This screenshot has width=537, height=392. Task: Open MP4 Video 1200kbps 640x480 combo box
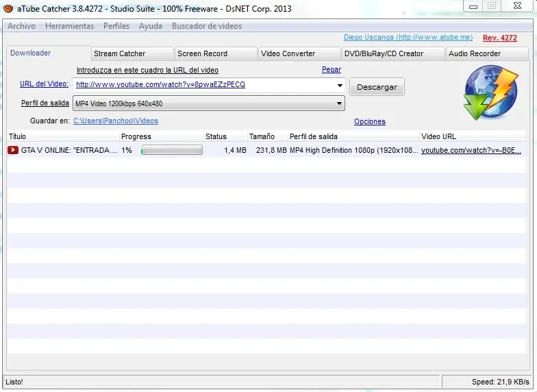tap(209, 103)
